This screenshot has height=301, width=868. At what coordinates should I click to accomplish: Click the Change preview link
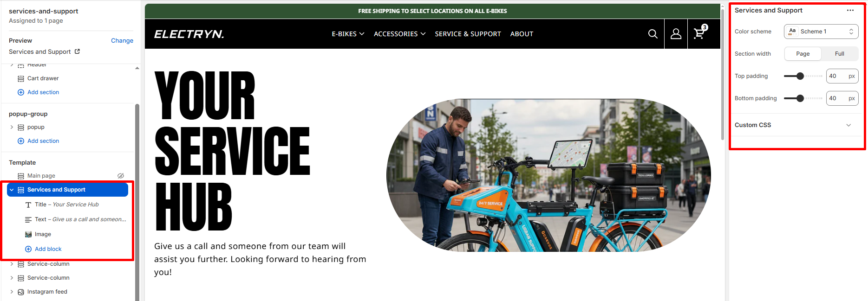[x=122, y=40]
